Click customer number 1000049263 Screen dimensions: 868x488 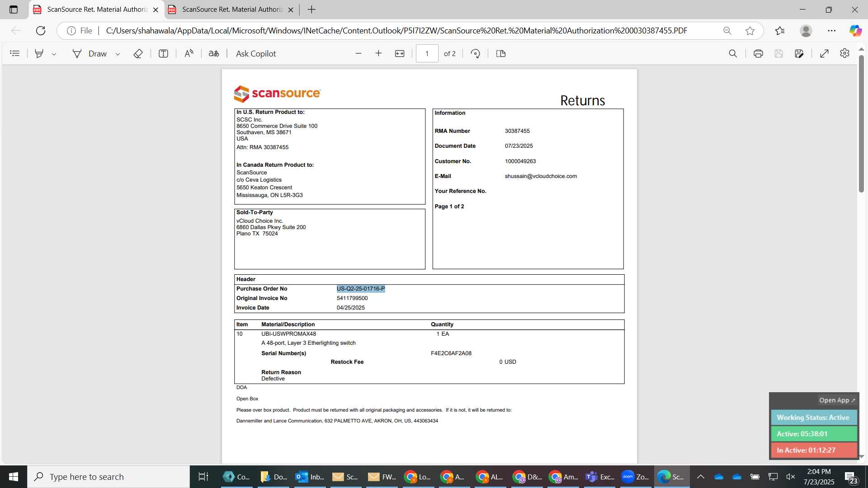(520, 161)
